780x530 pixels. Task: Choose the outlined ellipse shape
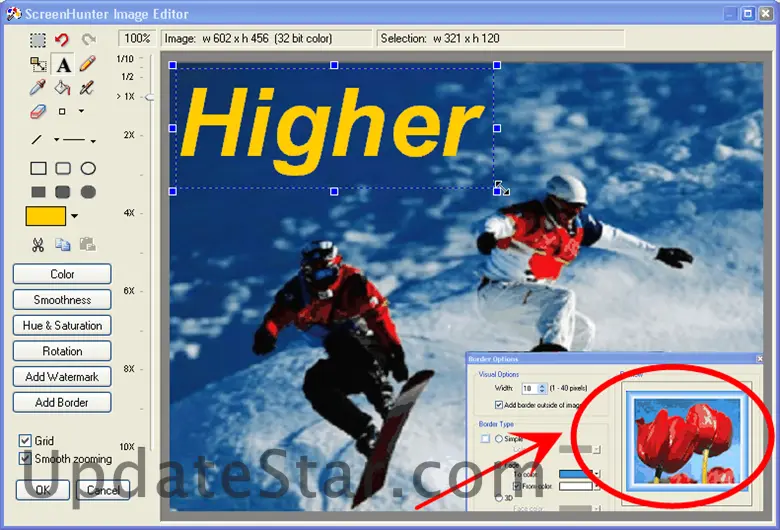[x=88, y=168]
